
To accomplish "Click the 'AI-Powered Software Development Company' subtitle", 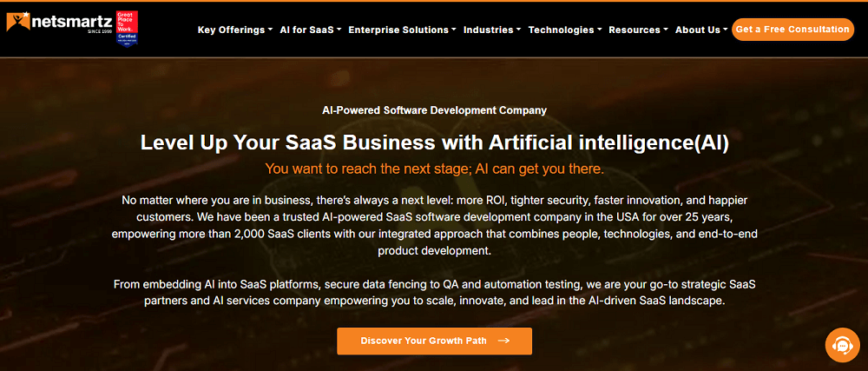I will coord(434,110).
